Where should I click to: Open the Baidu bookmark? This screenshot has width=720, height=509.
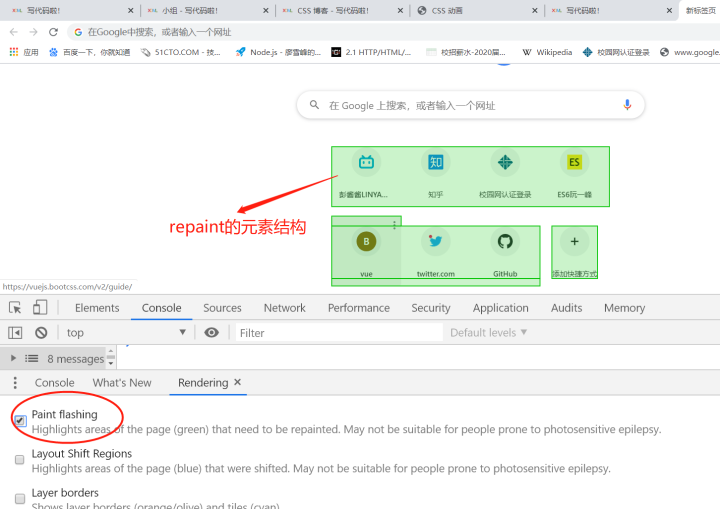(90, 52)
